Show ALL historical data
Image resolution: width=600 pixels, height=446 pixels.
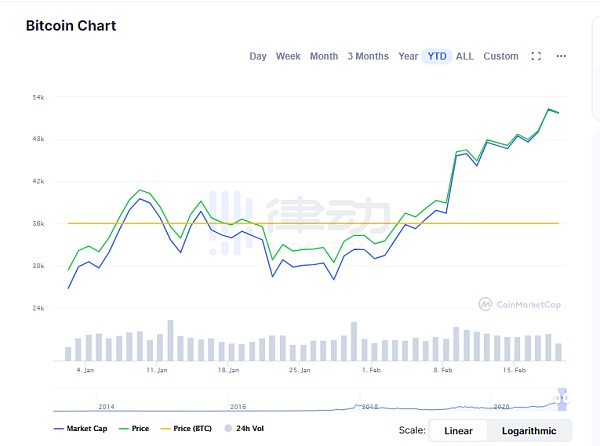coord(465,57)
